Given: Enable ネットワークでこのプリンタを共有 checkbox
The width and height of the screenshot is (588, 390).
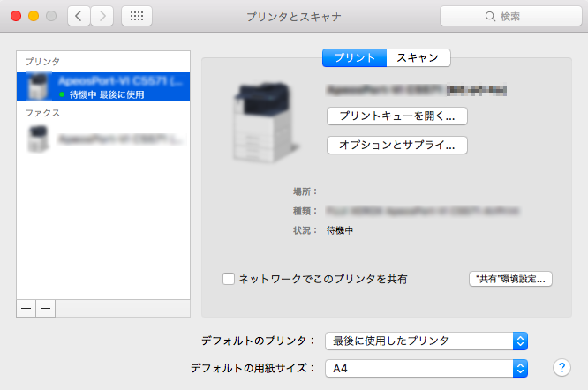Looking at the screenshot, I should point(229,279).
